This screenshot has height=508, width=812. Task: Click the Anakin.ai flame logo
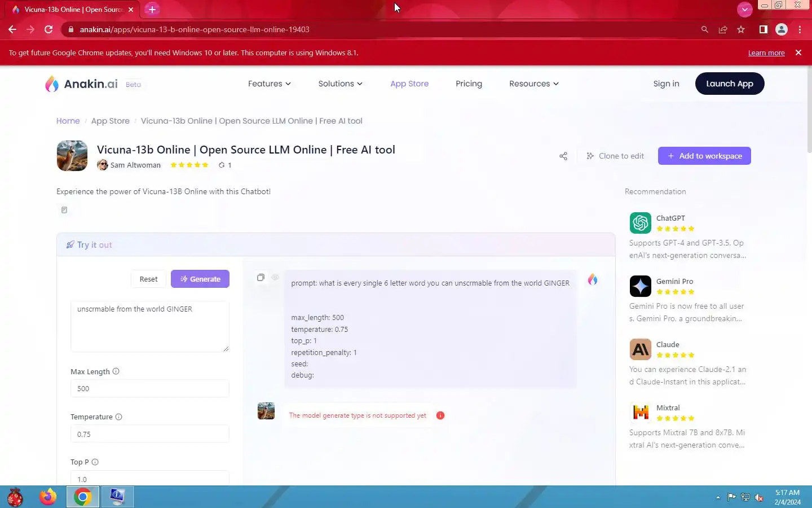pos(52,84)
